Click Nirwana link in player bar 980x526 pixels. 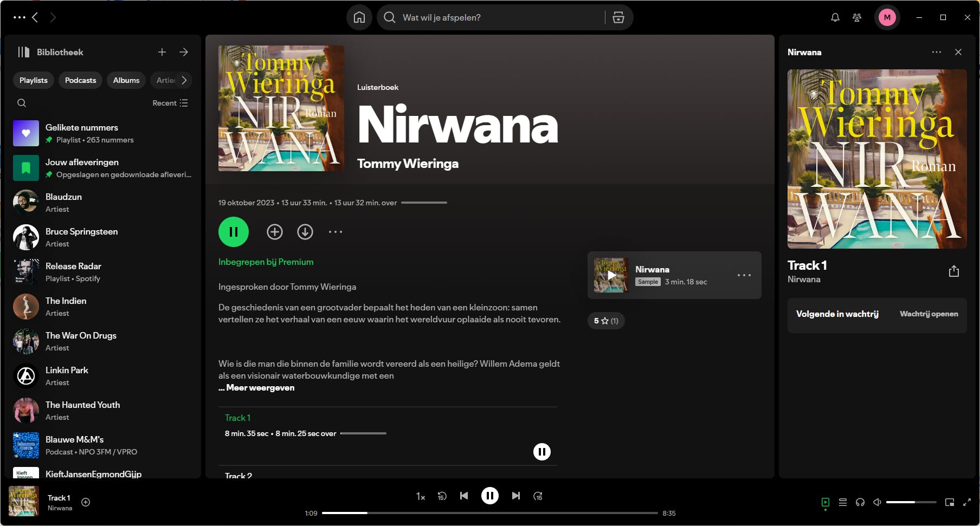point(60,508)
